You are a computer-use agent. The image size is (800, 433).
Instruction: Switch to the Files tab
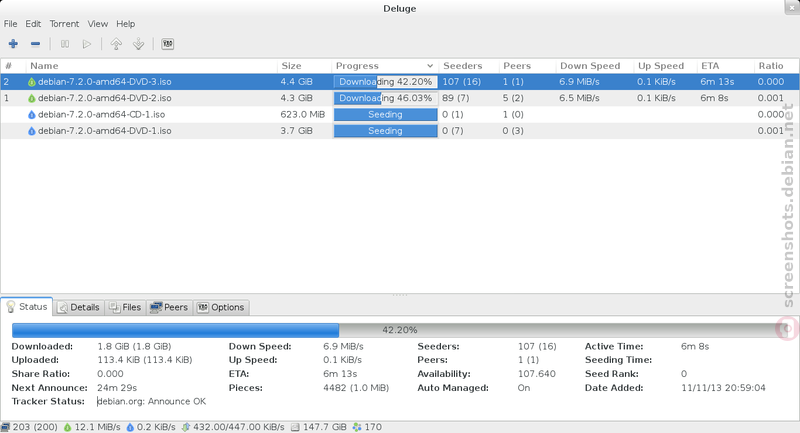[125, 307]
